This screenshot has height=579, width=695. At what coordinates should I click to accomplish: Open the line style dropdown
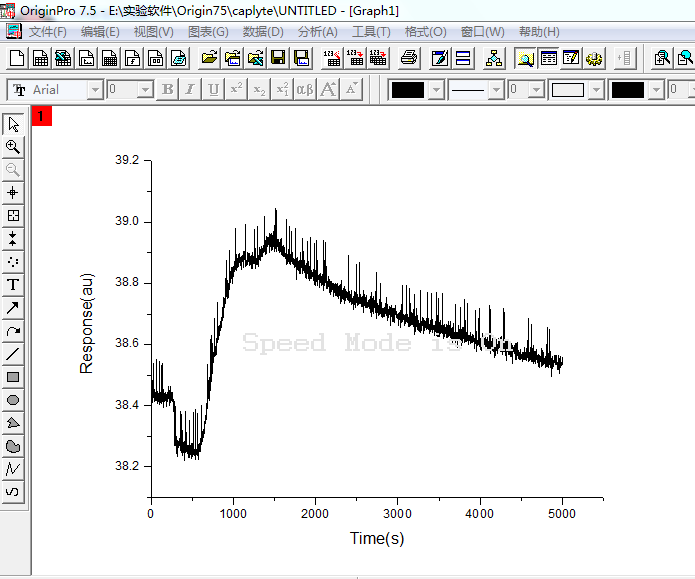496,90
